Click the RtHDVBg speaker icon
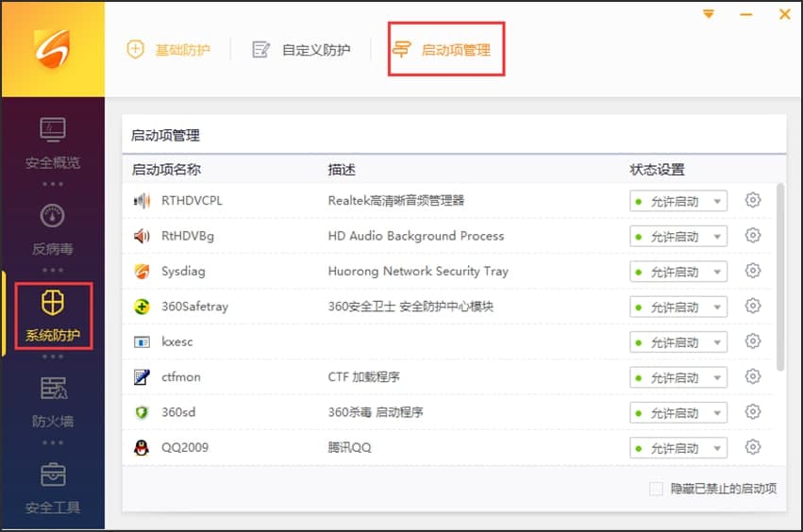Screen dimensions: 803x532 (142, 236)
